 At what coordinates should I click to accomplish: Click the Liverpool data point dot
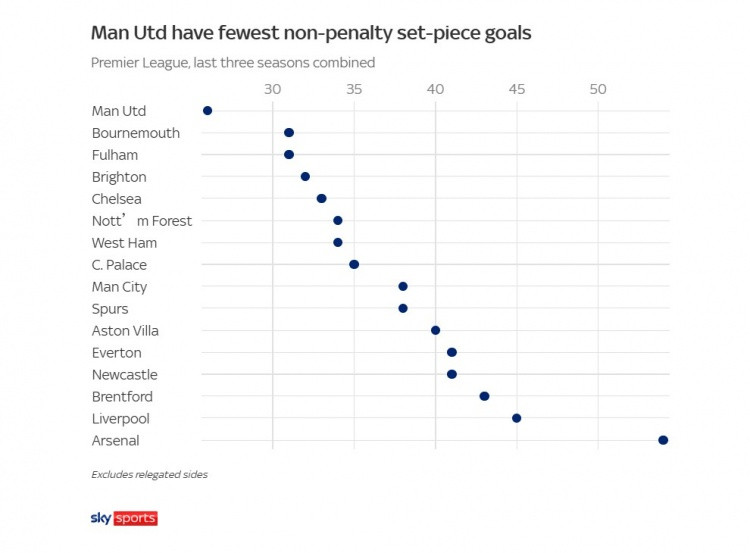[x=517, y=418]
